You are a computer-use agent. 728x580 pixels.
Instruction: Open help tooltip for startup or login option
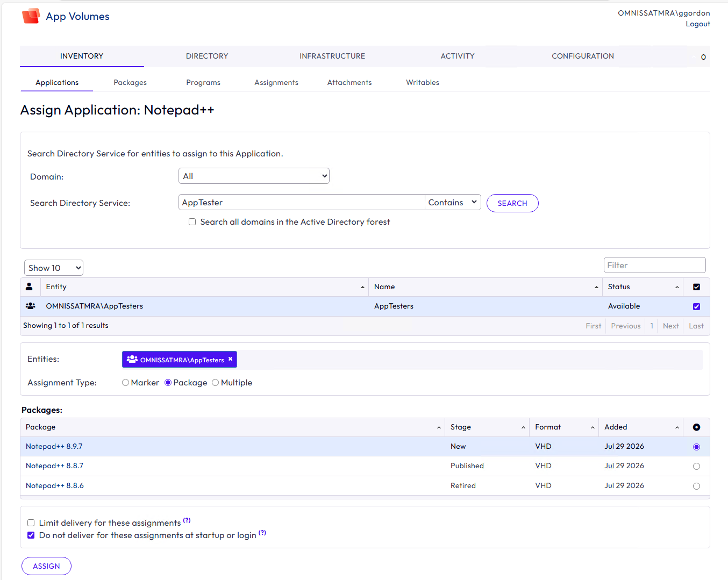pos(262,533)
